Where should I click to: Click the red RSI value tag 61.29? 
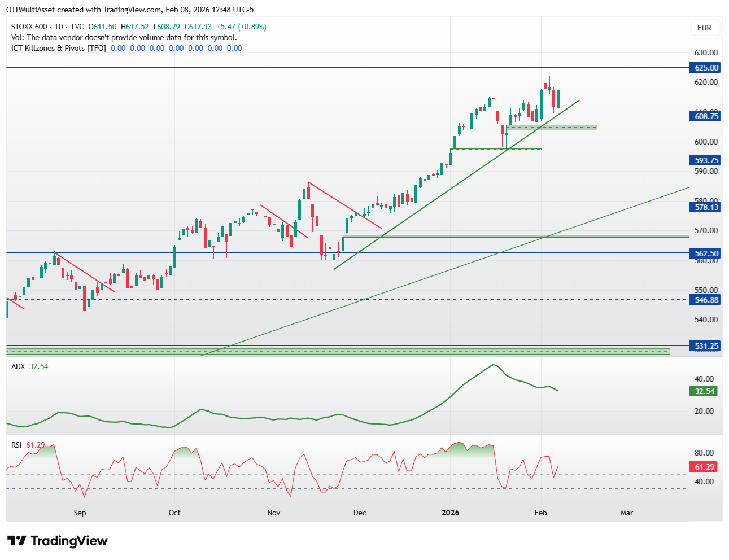tap(704, 467)
